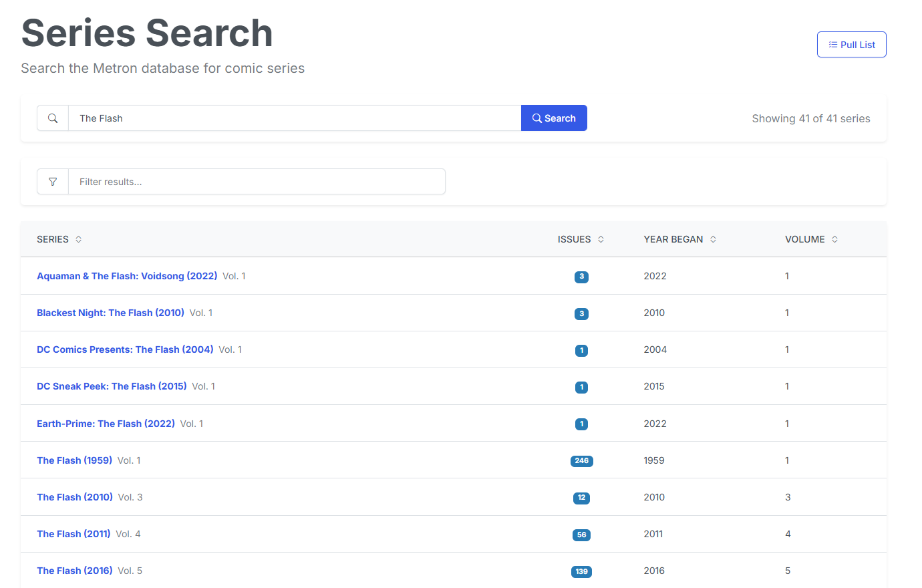Viewport: 922px width, 588px height.
Task: Click the issue count badge for Blackest Night: The Flash
Action: [x=581, y=313]
